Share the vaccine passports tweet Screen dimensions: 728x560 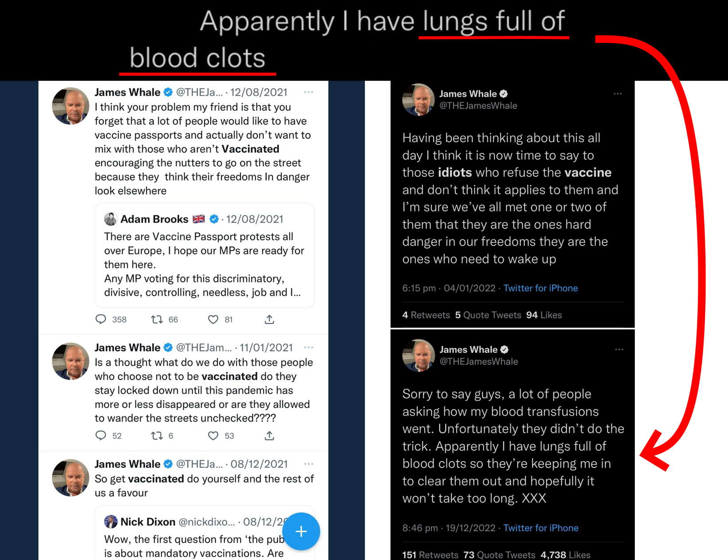pyautogui.click(x=269, y=319)
